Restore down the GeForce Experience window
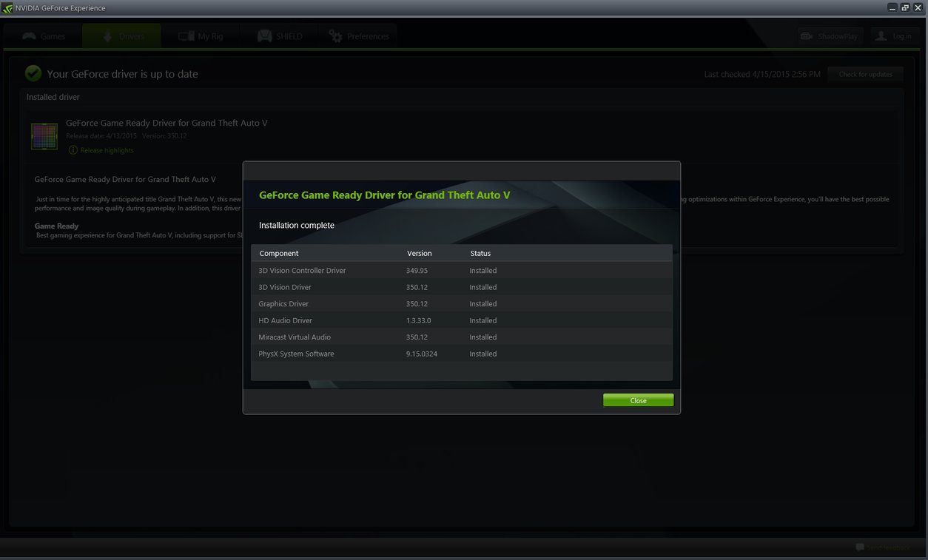 point(905,7)
